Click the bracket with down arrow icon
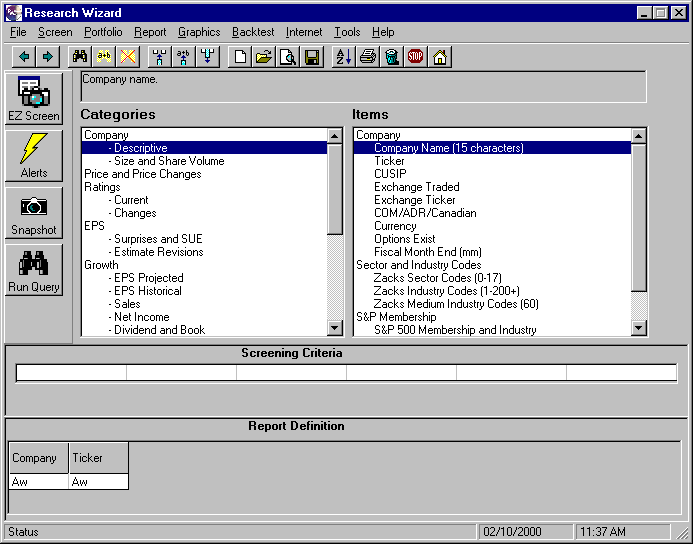The image size is (693, 544). click(207, 57)
